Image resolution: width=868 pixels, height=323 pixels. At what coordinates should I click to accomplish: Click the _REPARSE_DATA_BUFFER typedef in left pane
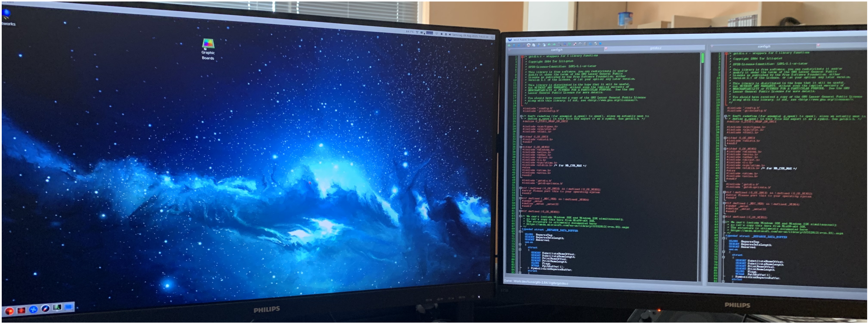[550, 230]
